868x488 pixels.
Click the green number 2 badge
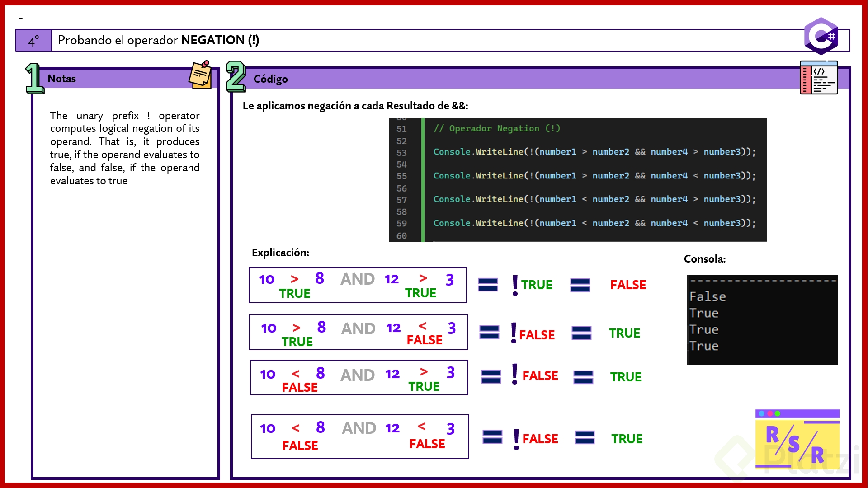(236, 76)
